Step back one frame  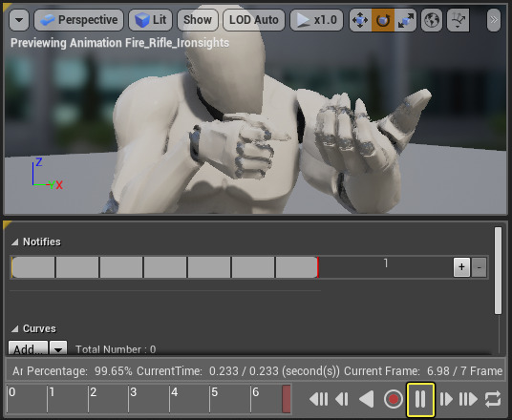pyautogui.click(x=342, y=399)
